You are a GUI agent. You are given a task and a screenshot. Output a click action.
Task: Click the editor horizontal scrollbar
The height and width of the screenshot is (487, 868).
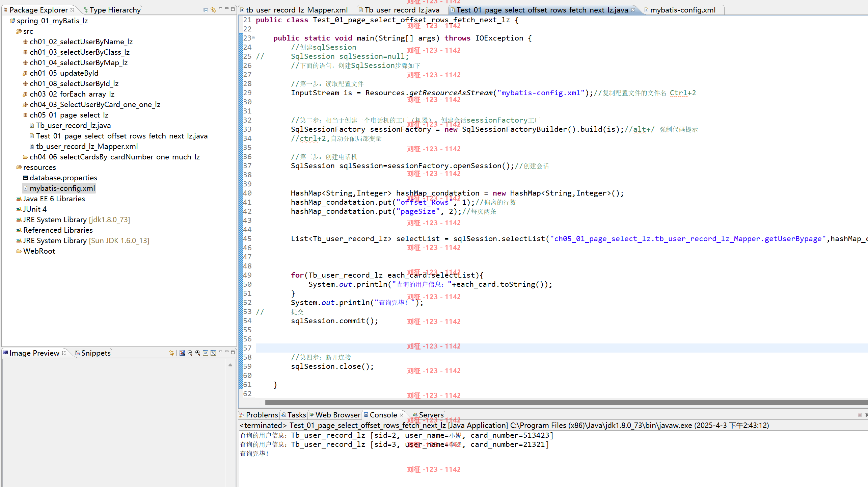pyautogui.click(x=566, y=403)
